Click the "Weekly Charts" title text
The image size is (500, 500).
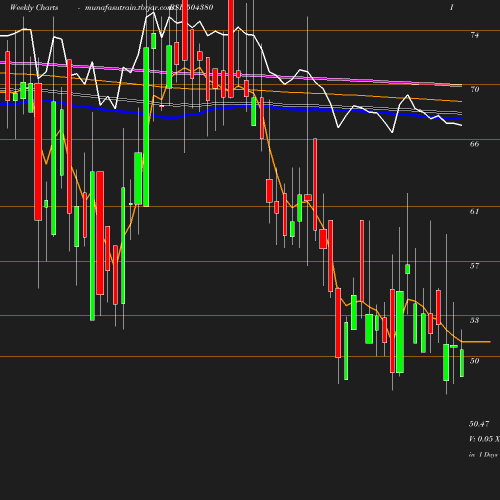tap(34, 7)
